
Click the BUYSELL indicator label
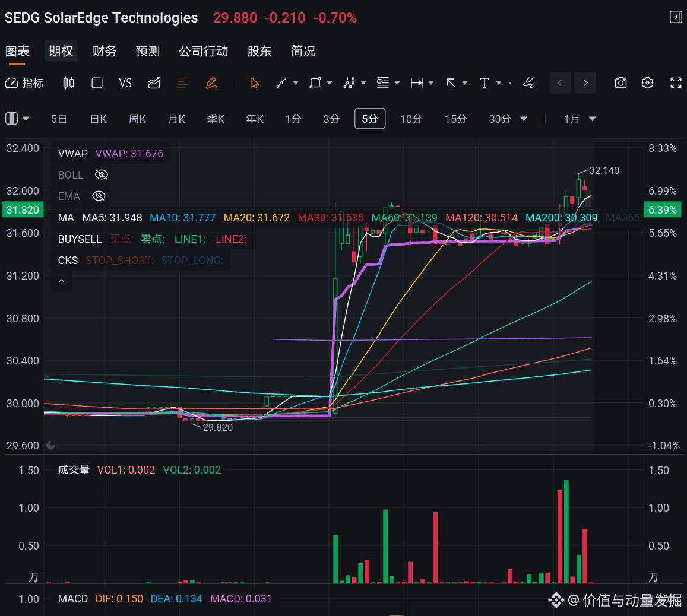(80, 239)
